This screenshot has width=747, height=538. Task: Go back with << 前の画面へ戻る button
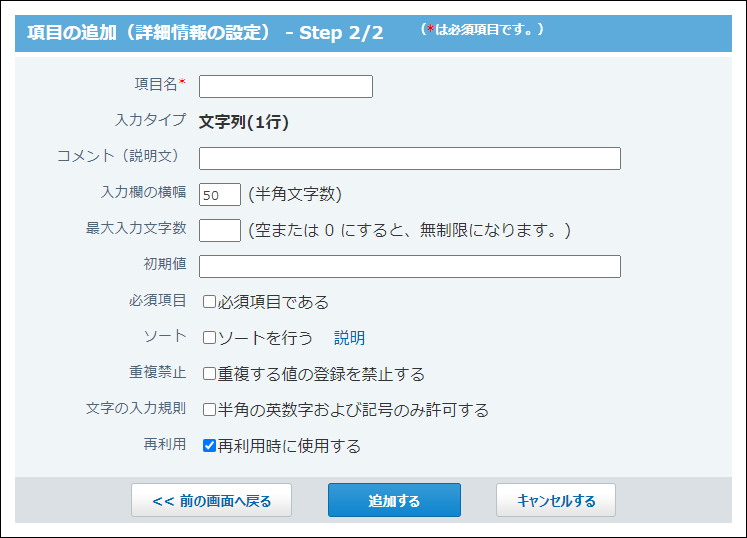[212, 500]
